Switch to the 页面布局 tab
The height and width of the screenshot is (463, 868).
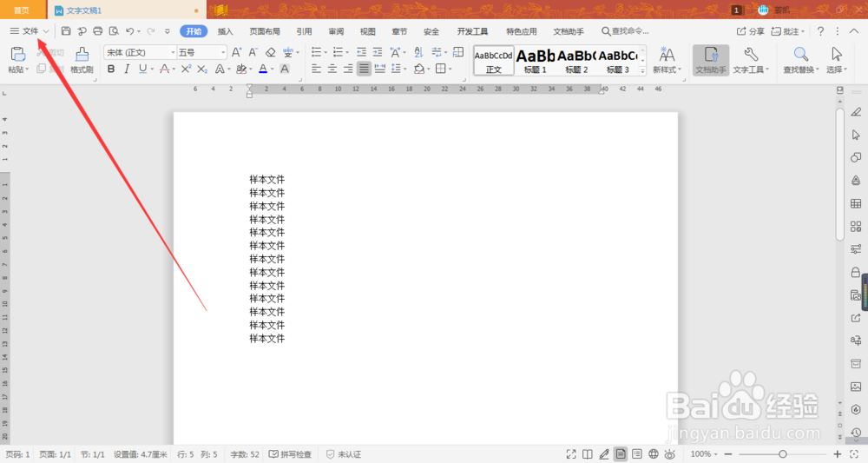coord(265,31)
